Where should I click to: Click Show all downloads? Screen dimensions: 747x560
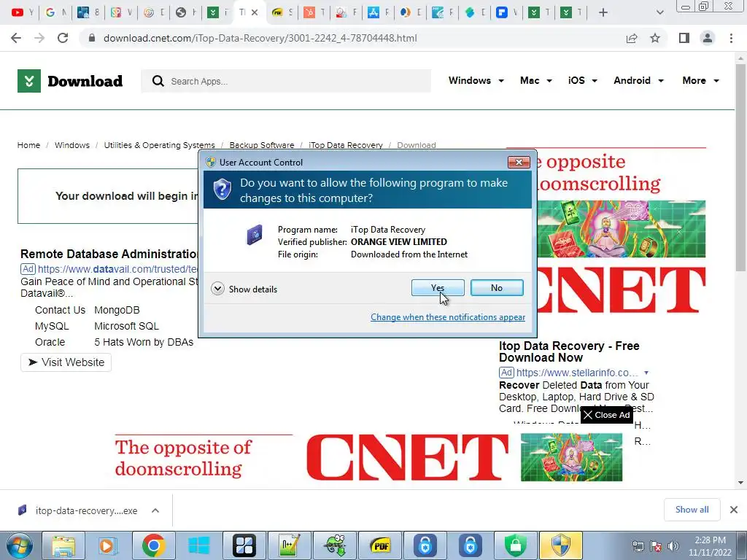(x=692, y=510)
